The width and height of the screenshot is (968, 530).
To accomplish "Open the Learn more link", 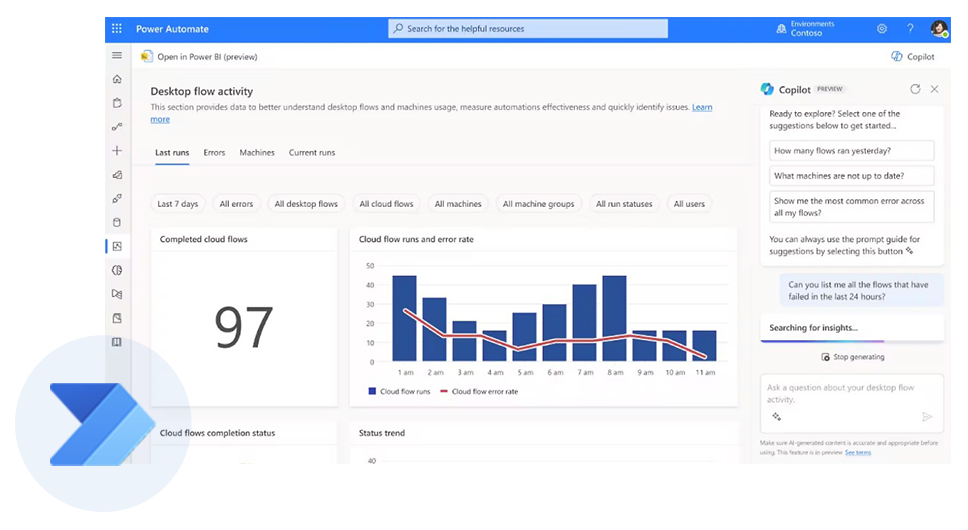I will pos(702,107).
